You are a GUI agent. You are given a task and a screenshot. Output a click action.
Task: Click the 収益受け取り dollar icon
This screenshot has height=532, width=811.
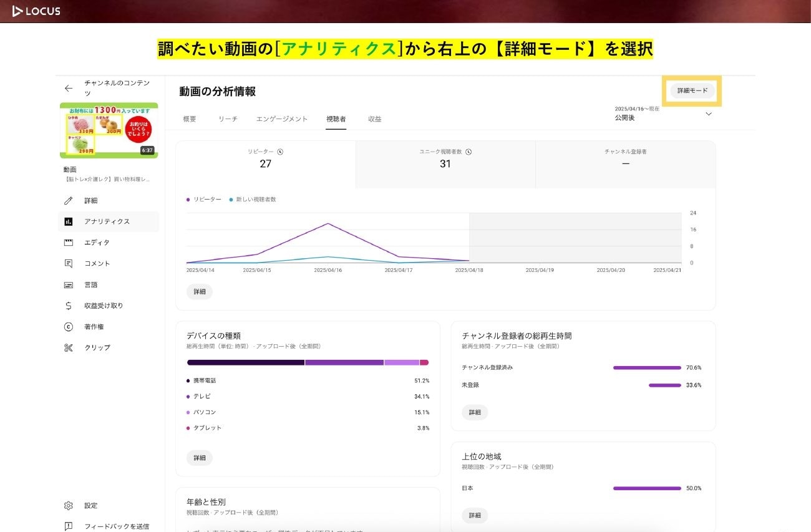point(69,306)
